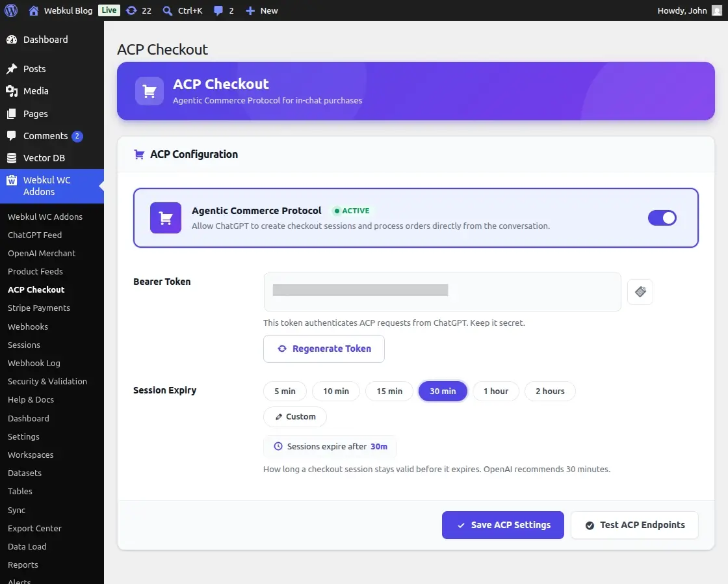Copy the bearer token using the clipboard icon
728x584 pixels.
(x=640, y=292)
